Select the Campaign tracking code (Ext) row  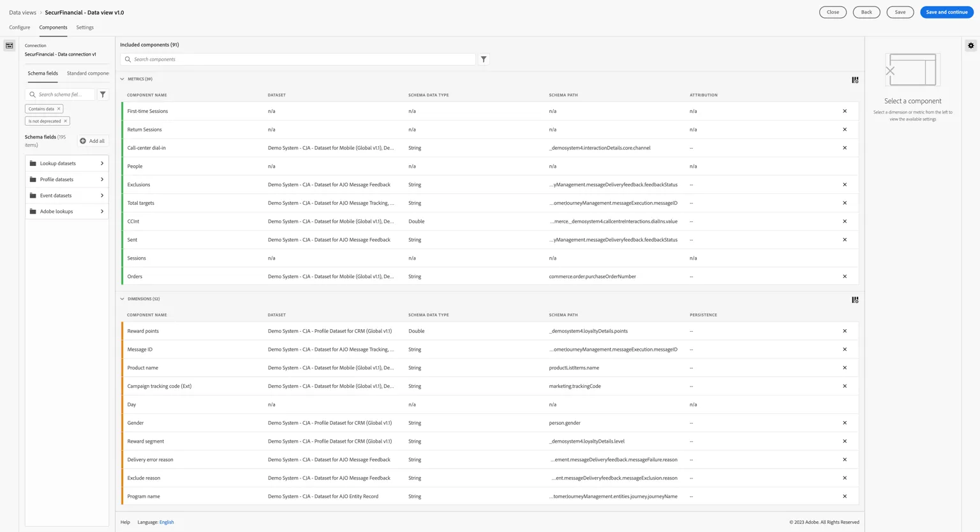(489, 387)
